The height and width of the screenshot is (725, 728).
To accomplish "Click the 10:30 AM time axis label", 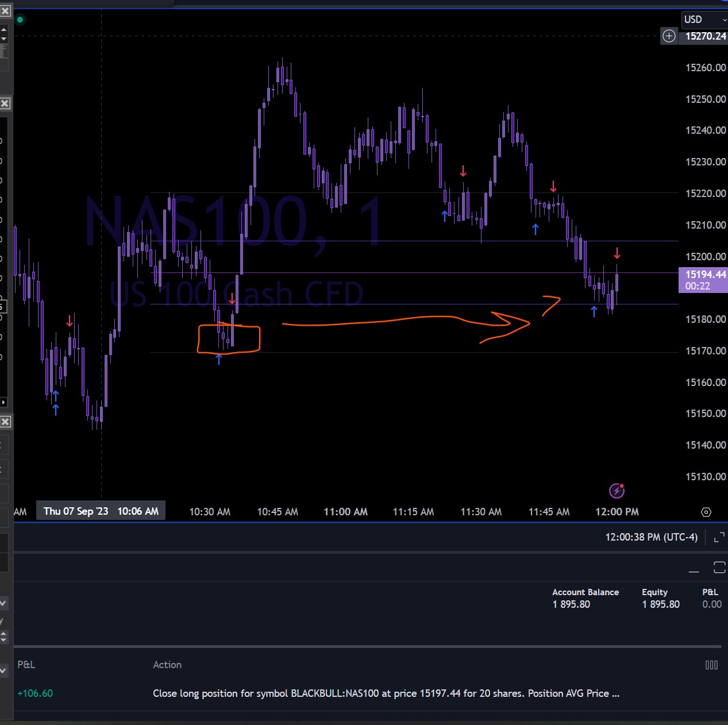I will [210, 512].
